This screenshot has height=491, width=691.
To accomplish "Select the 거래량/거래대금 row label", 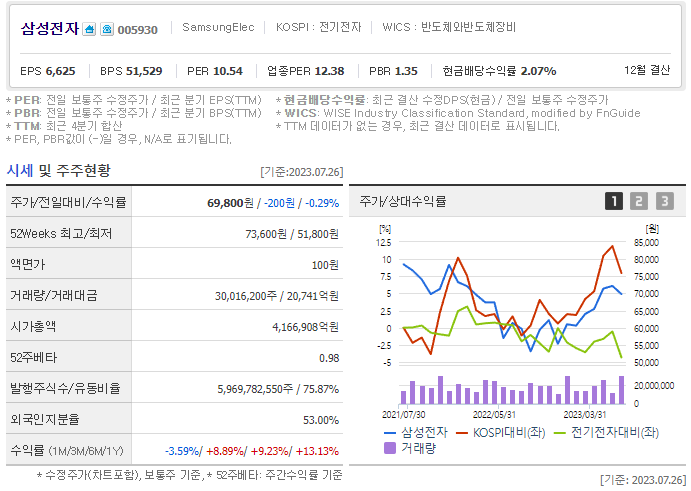I will point(54,295).
